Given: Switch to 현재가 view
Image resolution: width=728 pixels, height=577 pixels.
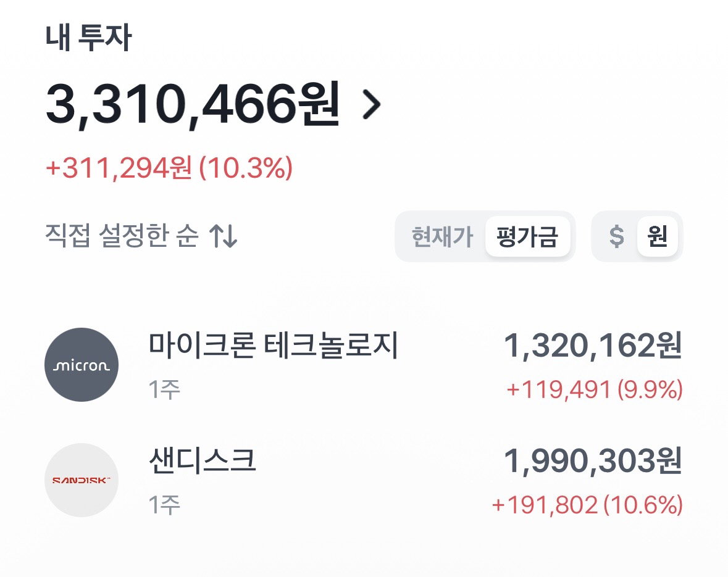Looking at the screenshot, I should [442, 236].
